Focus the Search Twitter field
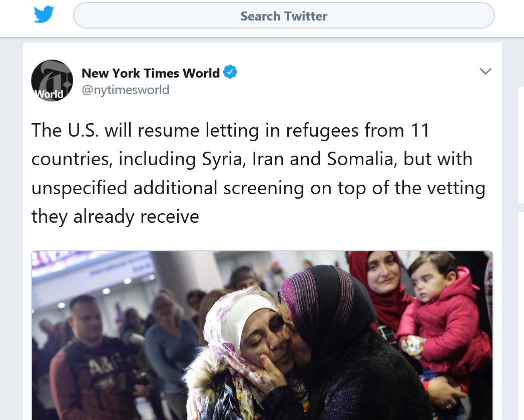 (284, 16)
